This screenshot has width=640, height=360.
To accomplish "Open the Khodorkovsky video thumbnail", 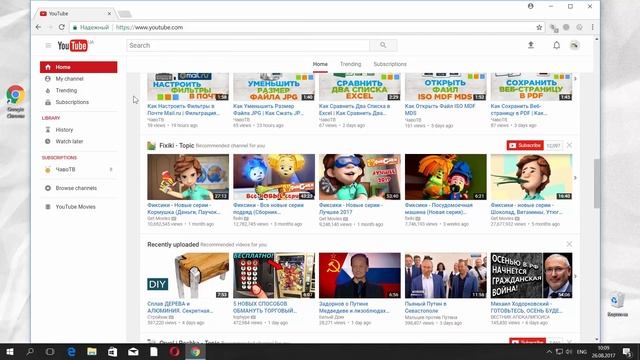I will tap(531, 276).
